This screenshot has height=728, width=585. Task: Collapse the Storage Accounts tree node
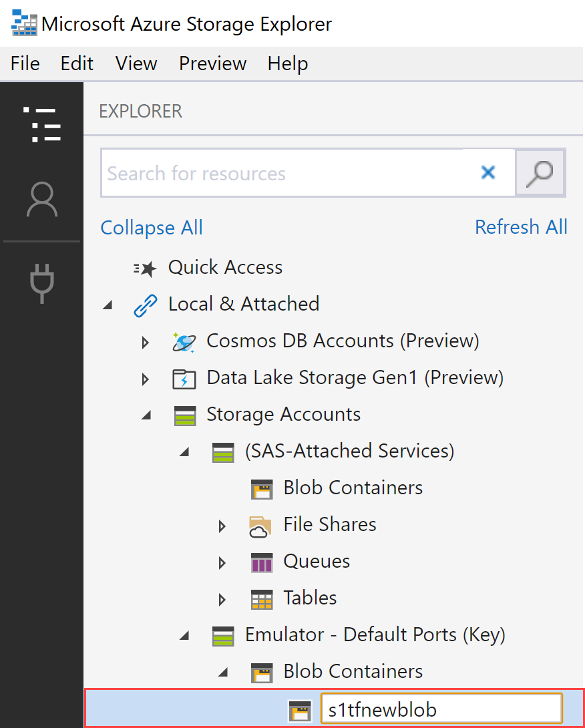pyautogui.click(x=146, y=415)
